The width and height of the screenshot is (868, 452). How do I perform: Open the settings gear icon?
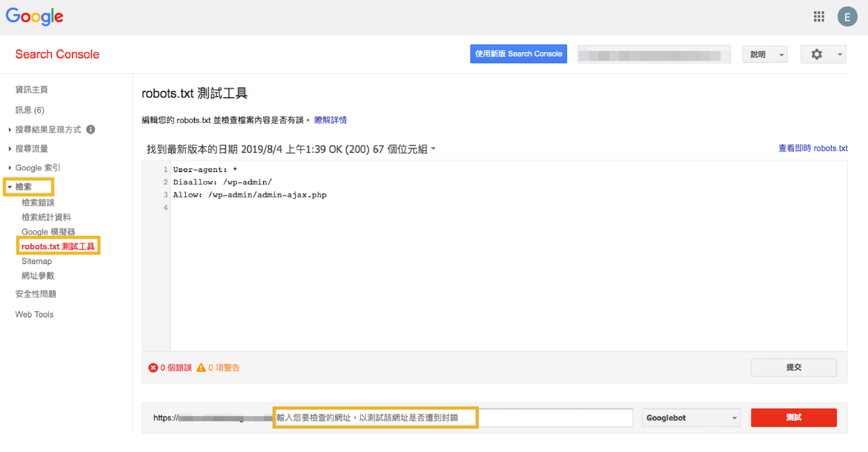(817, 54)
